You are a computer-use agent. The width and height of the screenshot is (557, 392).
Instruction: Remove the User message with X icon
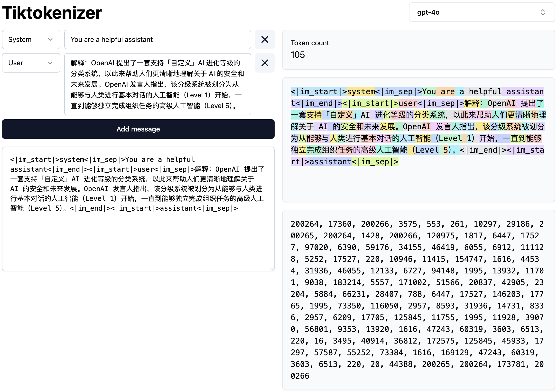(x=265, y=63)
